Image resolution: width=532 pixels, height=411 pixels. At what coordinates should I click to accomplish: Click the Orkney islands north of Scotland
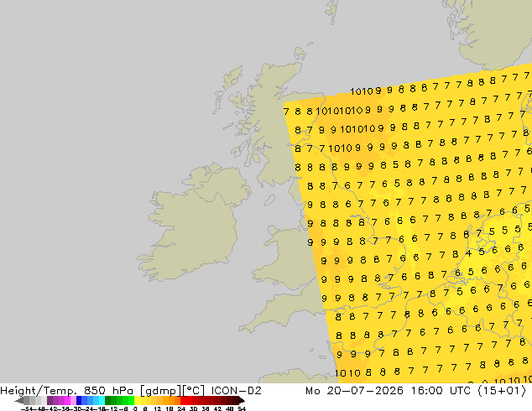pos(301,53)
